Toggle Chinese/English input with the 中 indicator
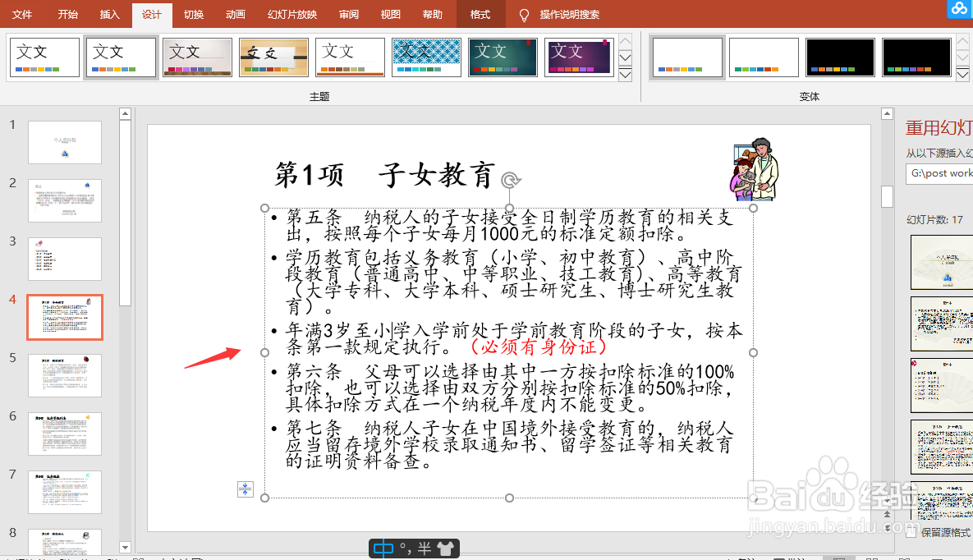 (383, 549)
